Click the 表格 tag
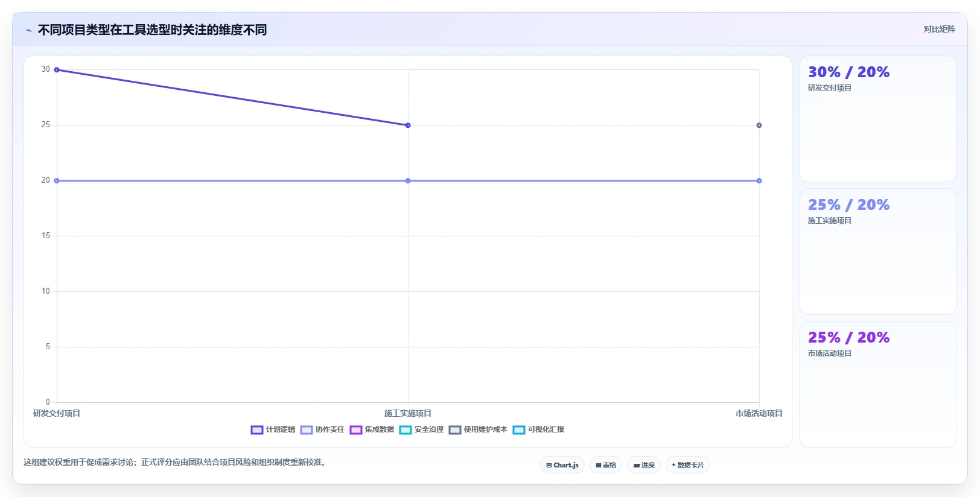The height and width of the screenshot is (497, 980). pos(606,465)
